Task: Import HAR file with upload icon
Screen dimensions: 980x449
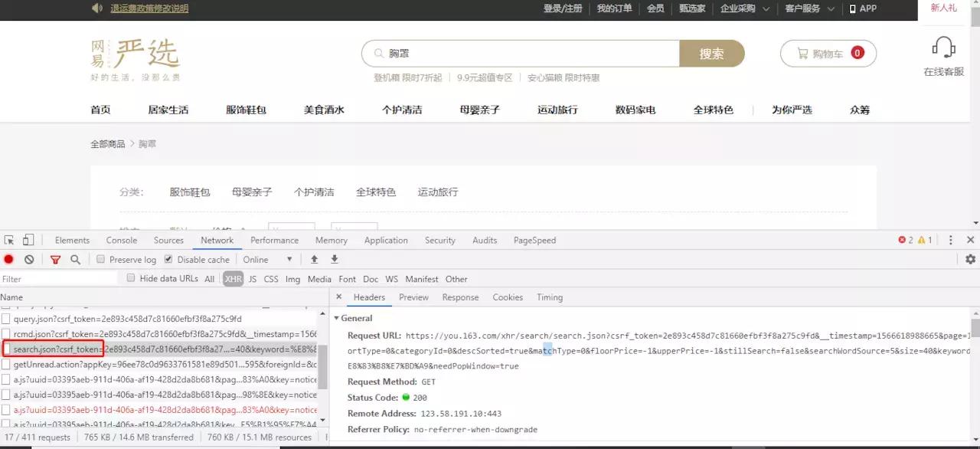Action: click(314, 259)
